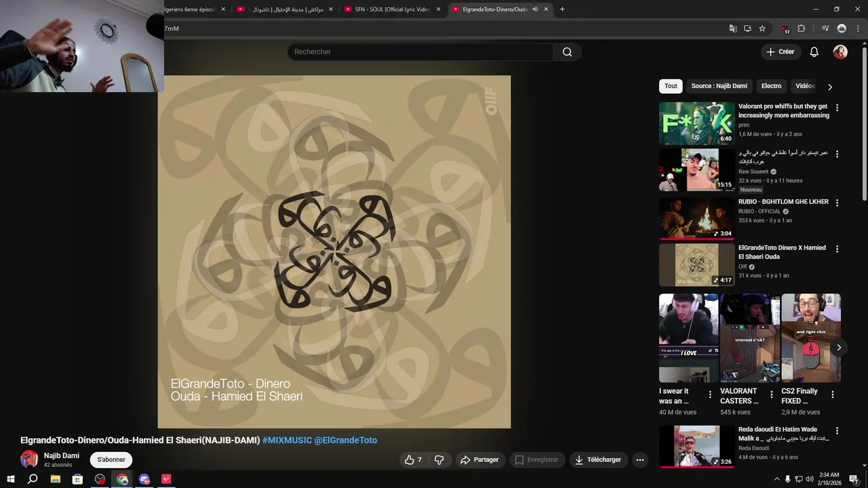Viewport: 868px width, 488px height.
Task: Open options for CS2 Finally FIXED short
Action: pos(833,394)
